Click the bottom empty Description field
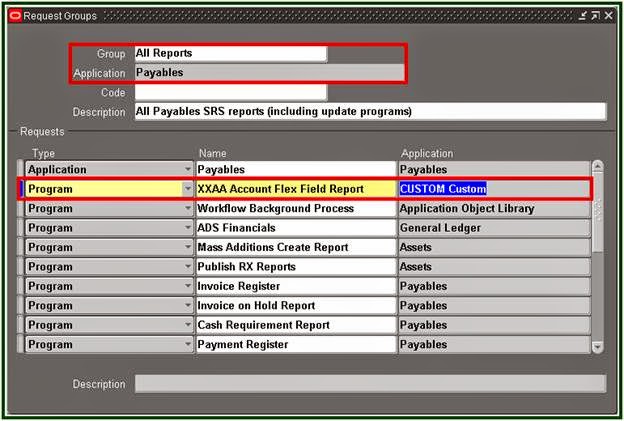Viewport: 624px width, 421px height. (370, 384)
